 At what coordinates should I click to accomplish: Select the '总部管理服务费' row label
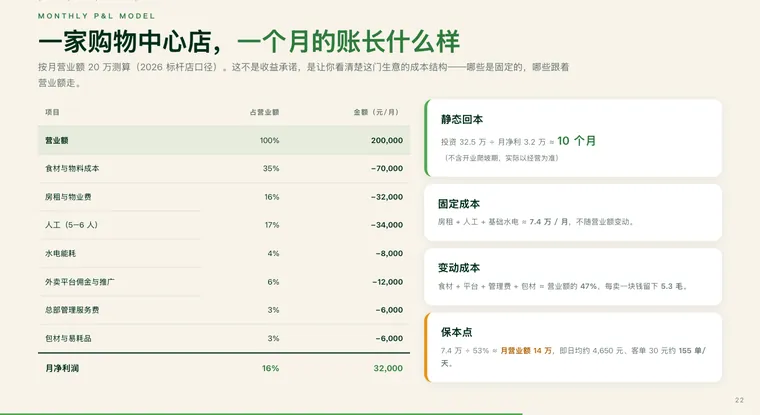click(x=72, y=310)
